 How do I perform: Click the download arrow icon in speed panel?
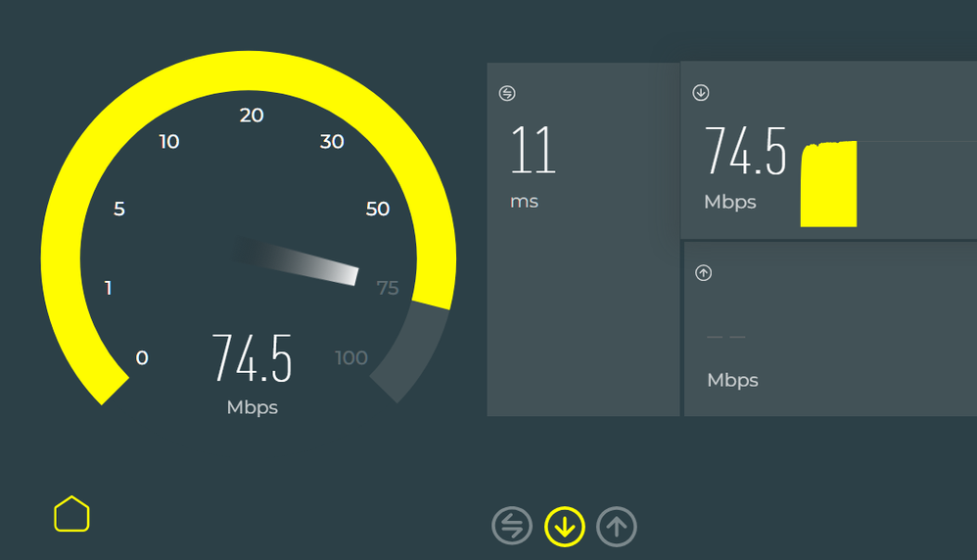(701, 93)
